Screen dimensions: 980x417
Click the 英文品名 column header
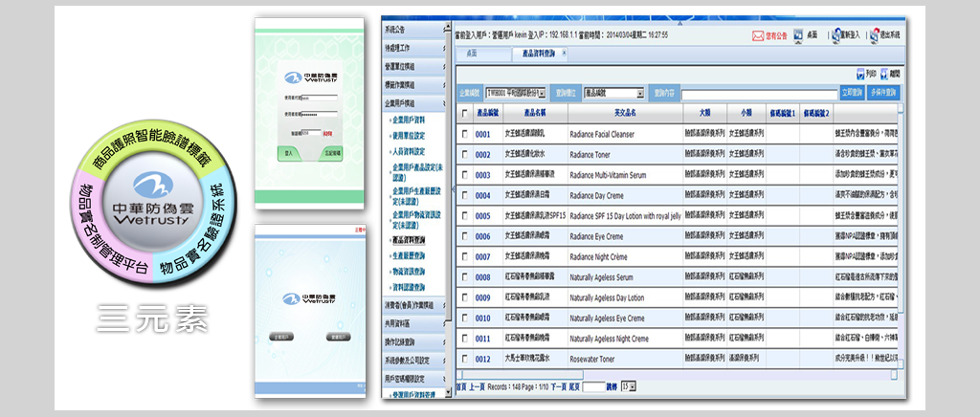click(625, 114)
